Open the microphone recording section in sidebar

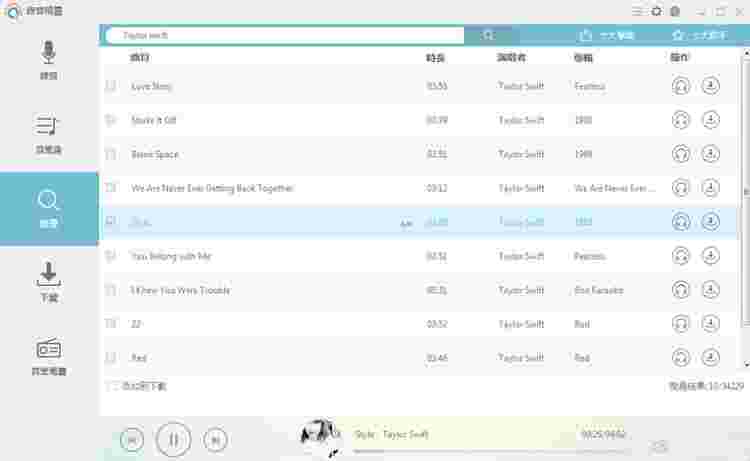pyautogui.click(x=48, y=60)
